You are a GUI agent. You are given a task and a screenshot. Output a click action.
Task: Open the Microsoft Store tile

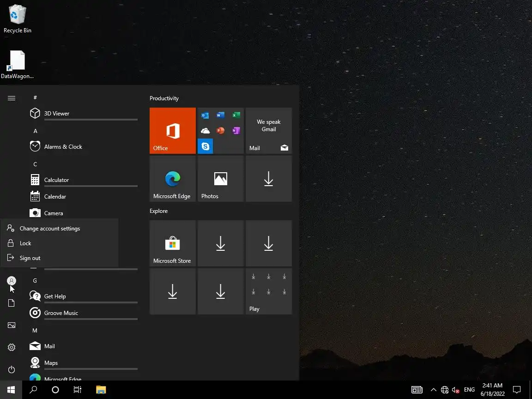point(173,243)
